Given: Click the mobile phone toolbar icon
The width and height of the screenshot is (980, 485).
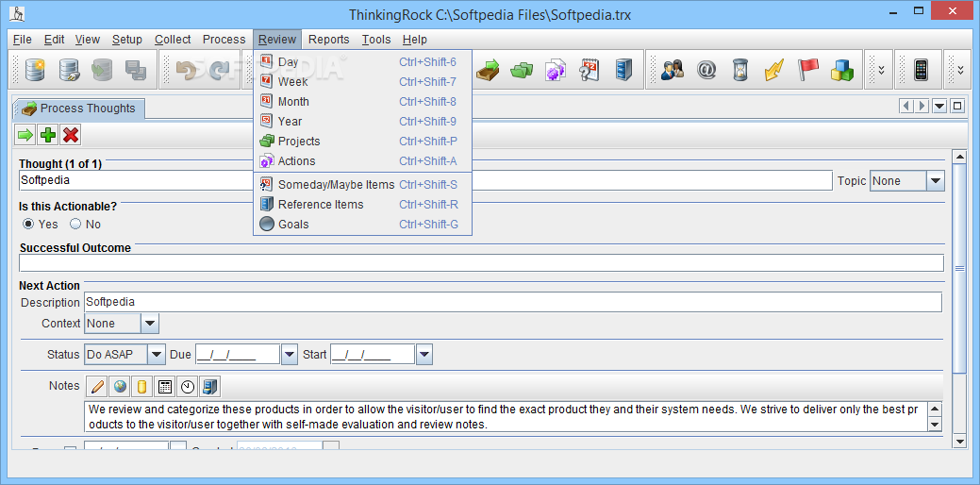Looking at the screenshot, I should pyautogui.click(x=920, y=70).
